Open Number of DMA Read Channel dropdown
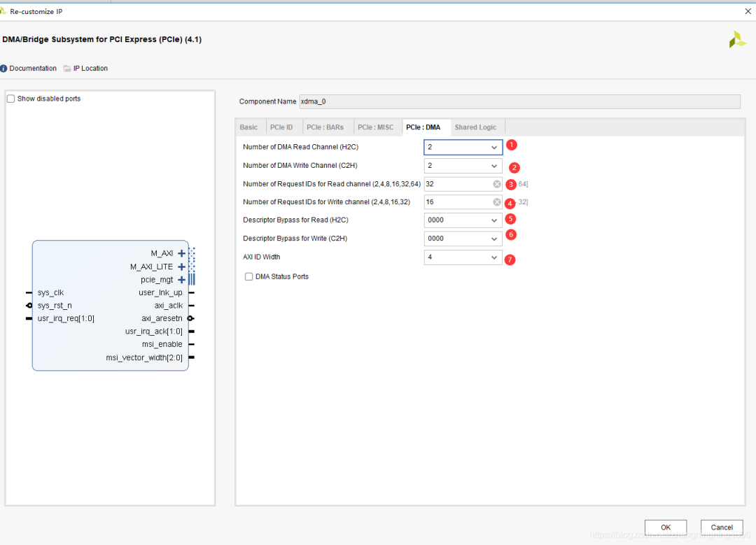 tap(463, 148)
